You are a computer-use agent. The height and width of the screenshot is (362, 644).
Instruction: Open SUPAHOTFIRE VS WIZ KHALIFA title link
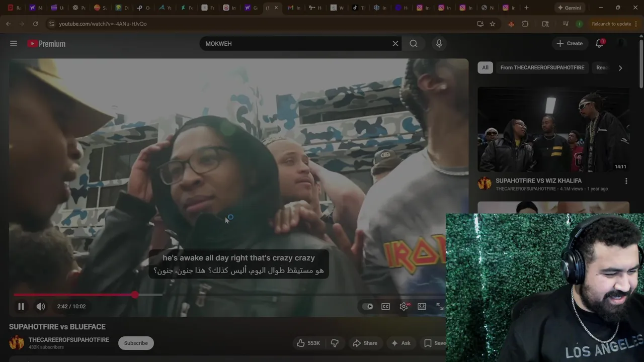click(538, 180)
